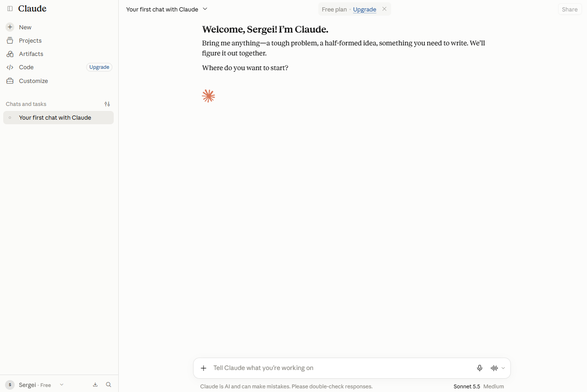Open Customize from the sidebar
Screen dimensions: 587x392
(x=58, y=81)
